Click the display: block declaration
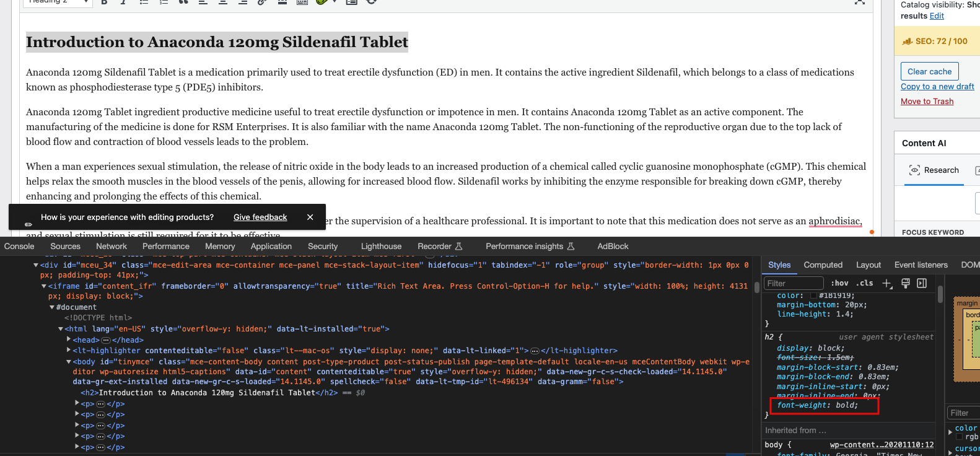 (810, 348)
